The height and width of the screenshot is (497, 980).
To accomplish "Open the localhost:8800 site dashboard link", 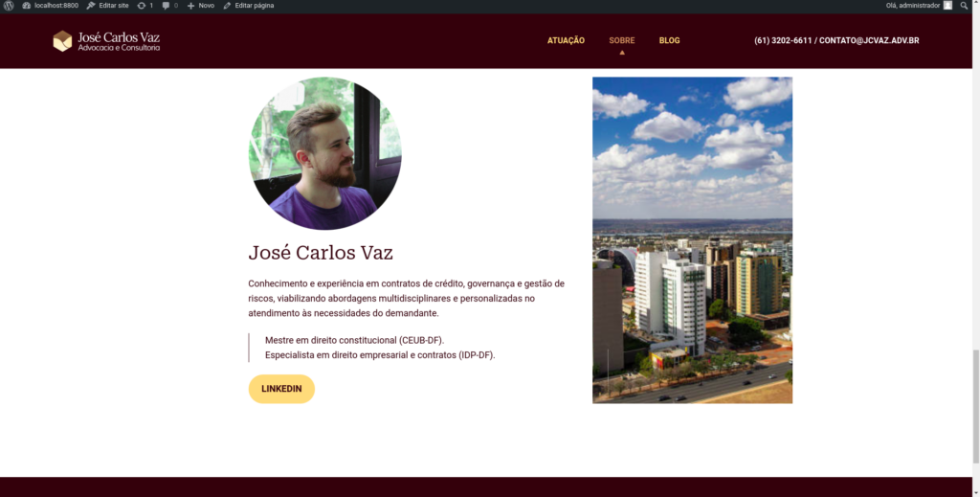I will (x=51, y=6).
